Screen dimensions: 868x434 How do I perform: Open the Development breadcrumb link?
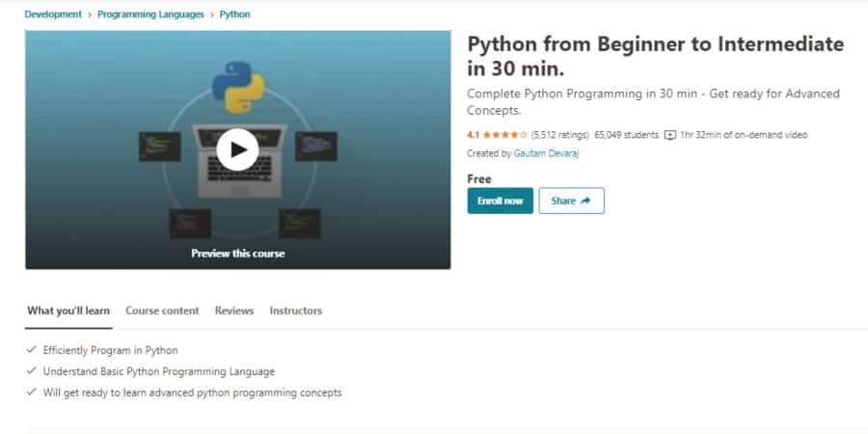(53, 14)
